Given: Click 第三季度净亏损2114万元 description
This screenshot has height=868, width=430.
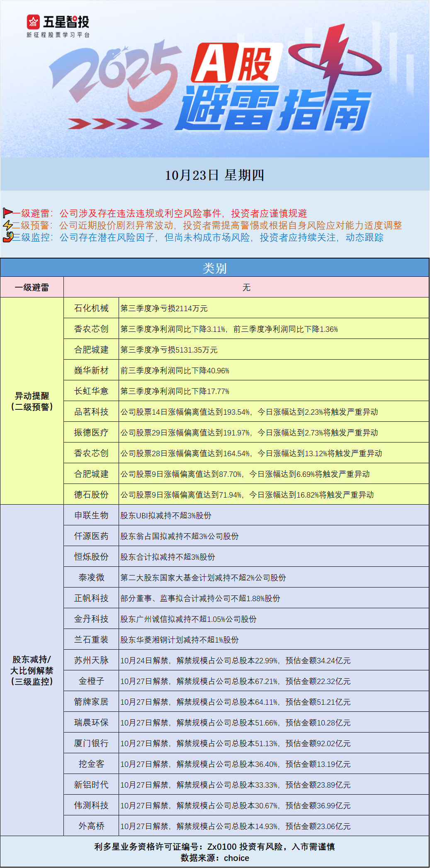Looking at the screenshot, I should point(164,308).
